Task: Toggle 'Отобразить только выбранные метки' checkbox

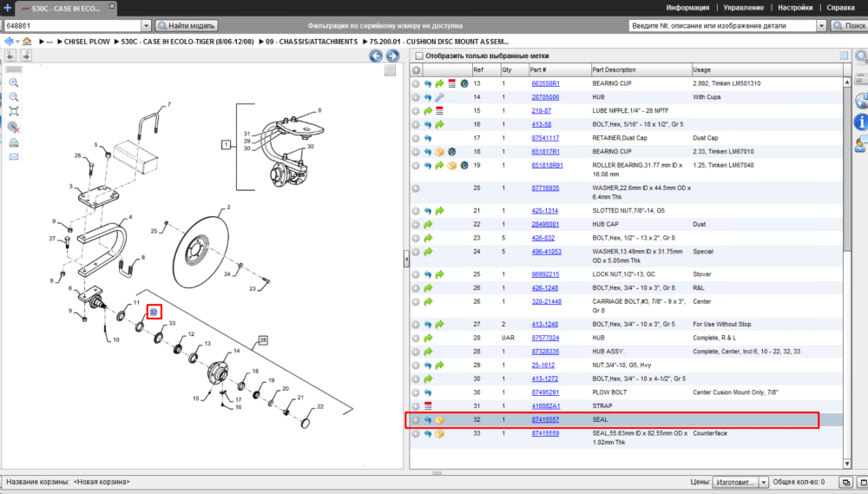Action: point(419,56)
